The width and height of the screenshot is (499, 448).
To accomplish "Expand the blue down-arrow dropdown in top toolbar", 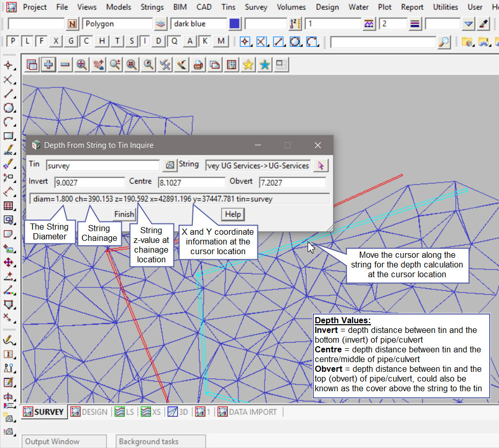I will [468, 24].
